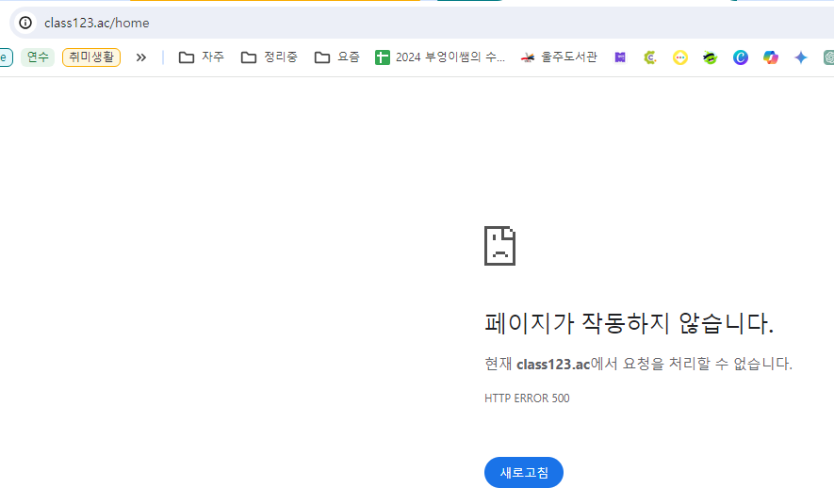Open the yellow circle dots bookmark icon
834x504 pixels.
click(680, 57)
